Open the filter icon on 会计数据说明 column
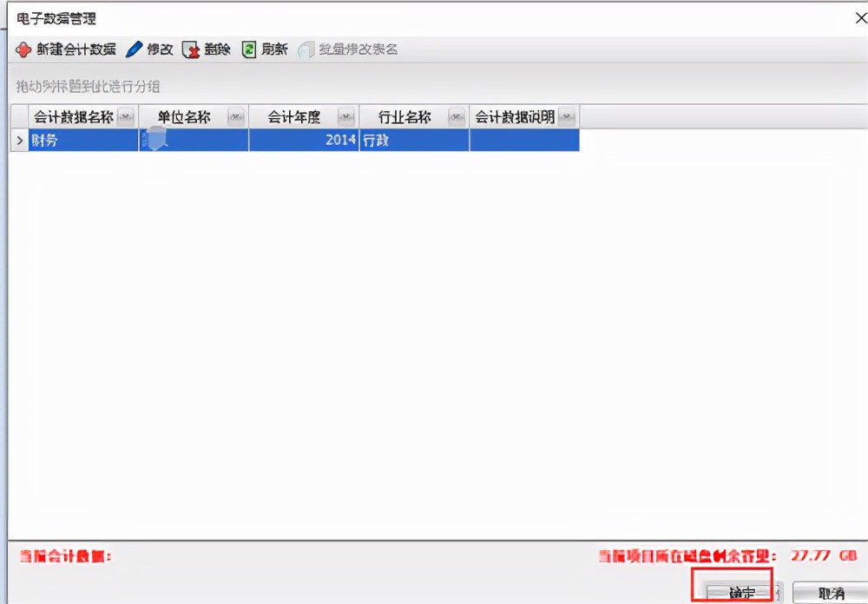Image resolution: width=868 pixels, height=604 pixels. (x=566, y=115)
